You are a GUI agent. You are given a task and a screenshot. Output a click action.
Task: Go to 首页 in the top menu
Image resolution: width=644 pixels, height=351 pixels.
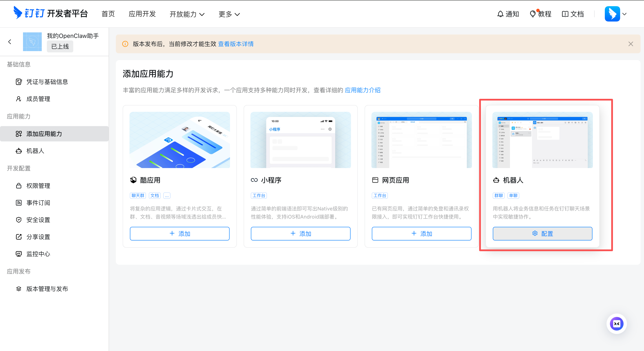coord(108,14)
